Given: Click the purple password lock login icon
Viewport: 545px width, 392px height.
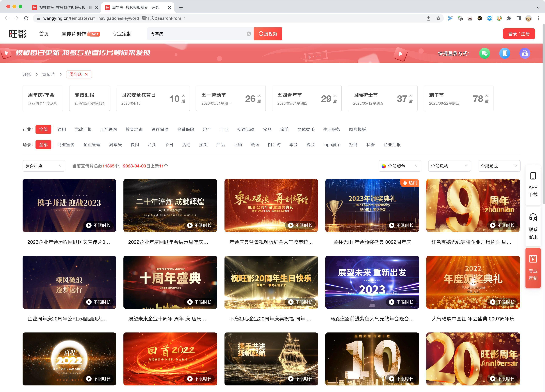Looking at the screenshot, I should tap(525, 53).
